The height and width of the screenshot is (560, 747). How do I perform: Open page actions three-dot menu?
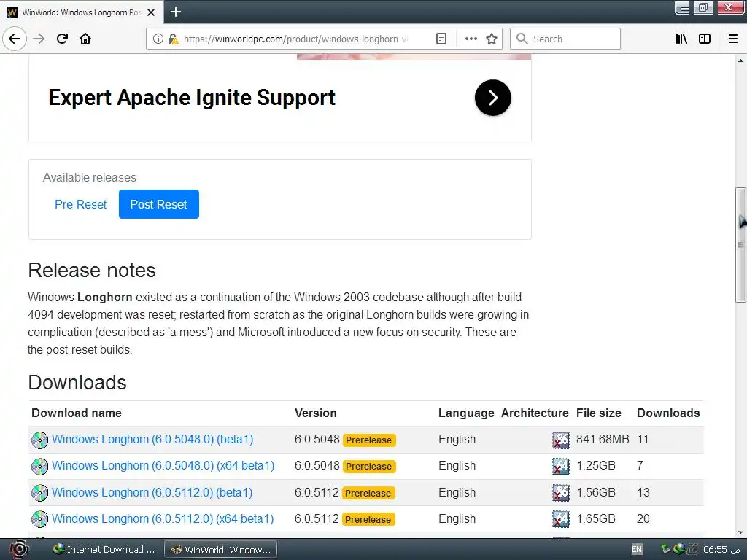tap(471, 39)
